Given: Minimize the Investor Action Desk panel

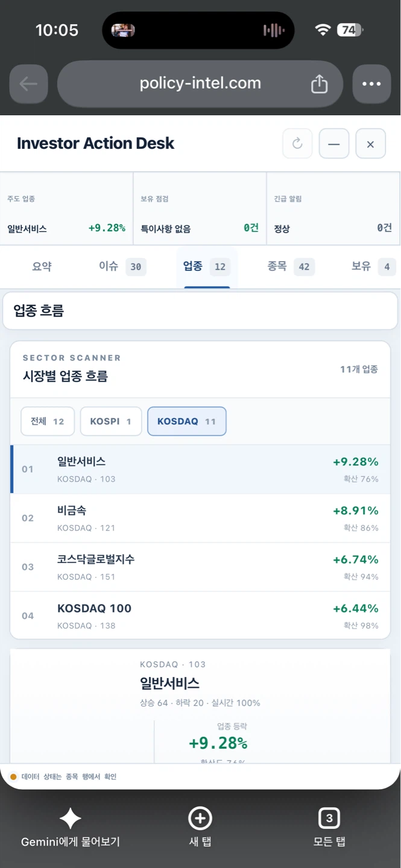Looking at the screenshot, I should coord(334,143).
